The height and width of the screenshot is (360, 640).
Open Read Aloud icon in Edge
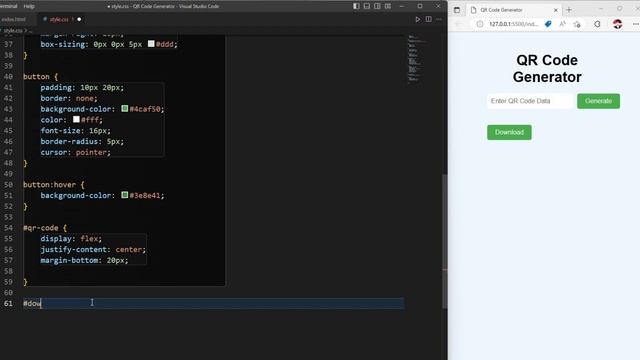click(x=562, y=24)
